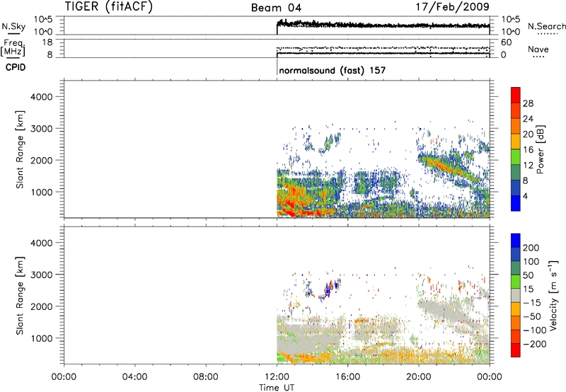Select the 24 label on Power colorbar

tap(528, 119)
